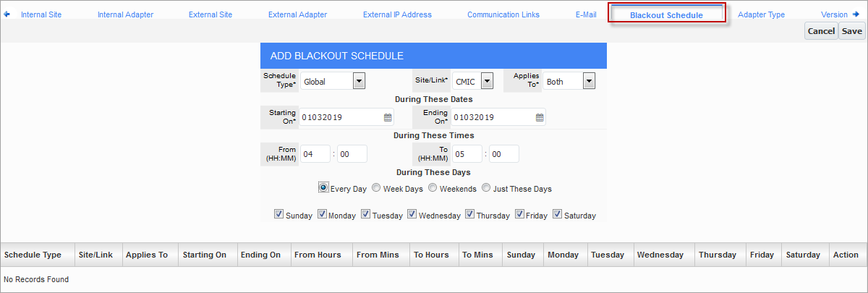The image size is (868, 293).
Task: Save the blackout schedule
Action: (x=851, y=31)
